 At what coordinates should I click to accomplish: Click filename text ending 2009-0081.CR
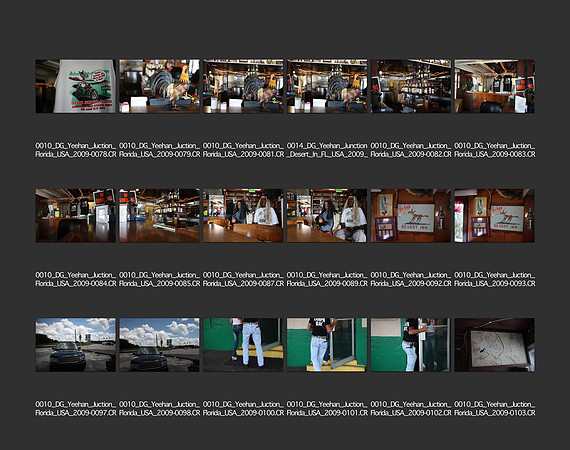coord(243,150)
